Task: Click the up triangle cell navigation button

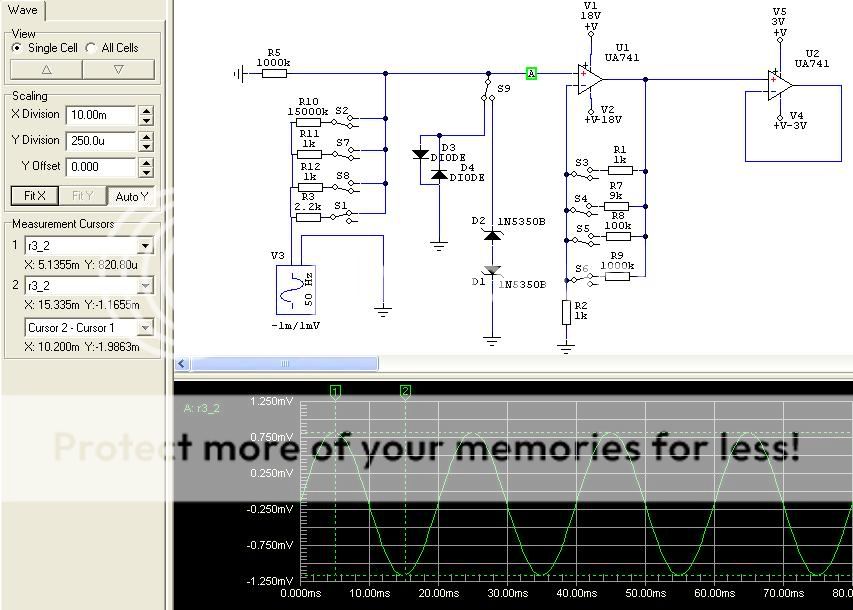Action: tap(46, 70)
